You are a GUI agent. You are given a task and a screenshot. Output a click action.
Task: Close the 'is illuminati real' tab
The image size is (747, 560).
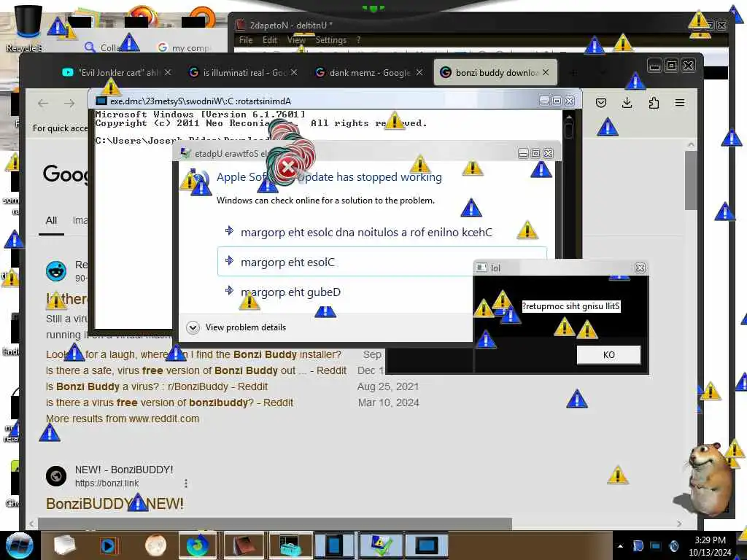[x=294, y=72]
